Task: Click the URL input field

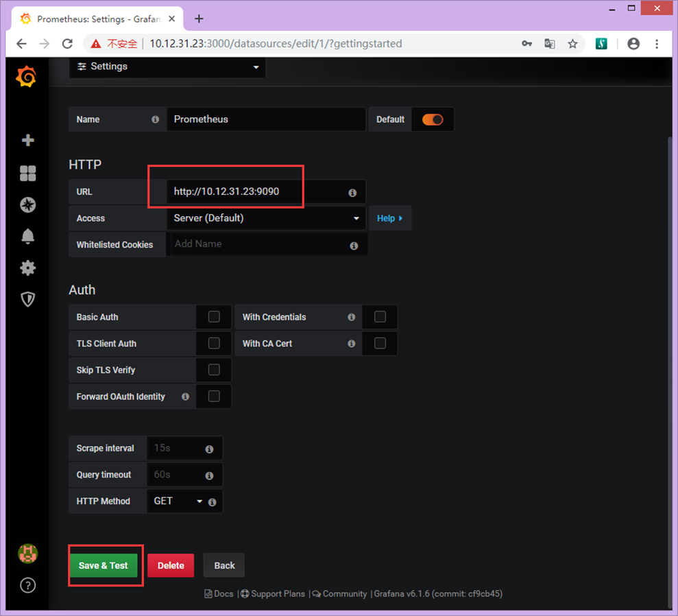Action: click(x=267, y=191)
